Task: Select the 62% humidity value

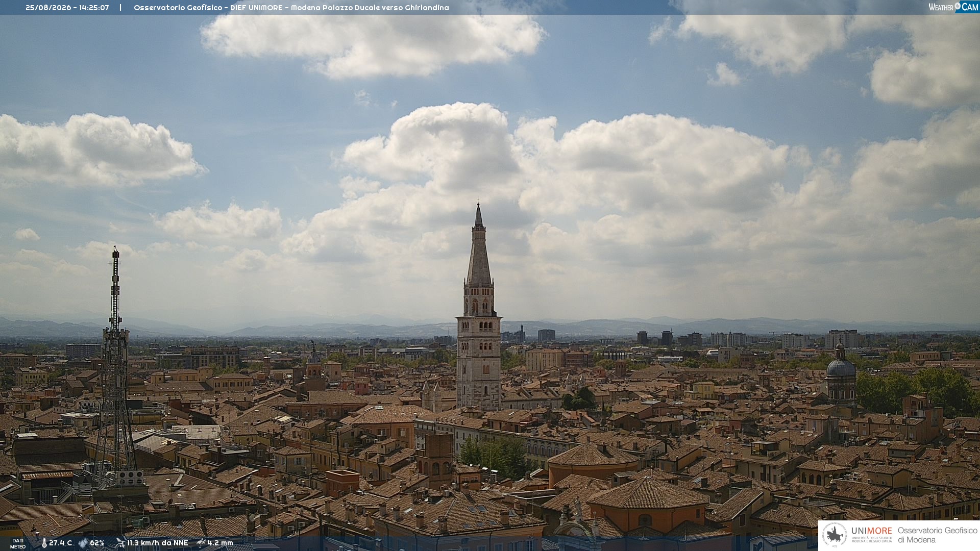Action: click(97, 543)
